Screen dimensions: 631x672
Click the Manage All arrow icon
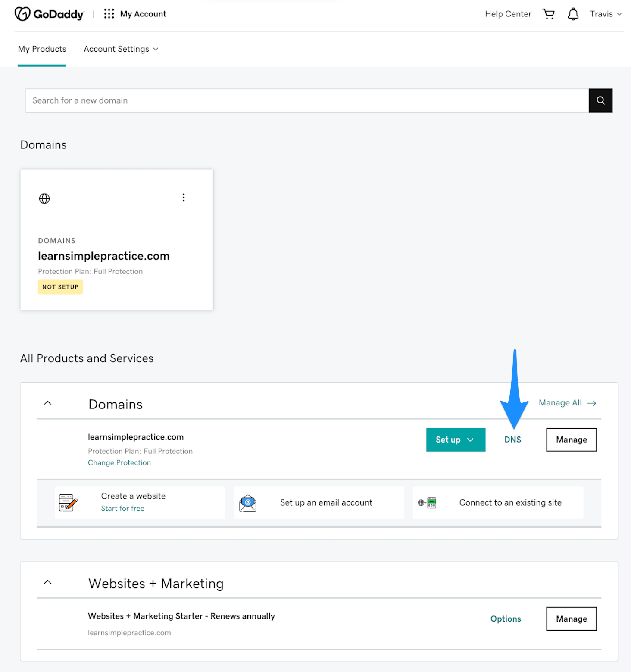[x=592, y=403]
